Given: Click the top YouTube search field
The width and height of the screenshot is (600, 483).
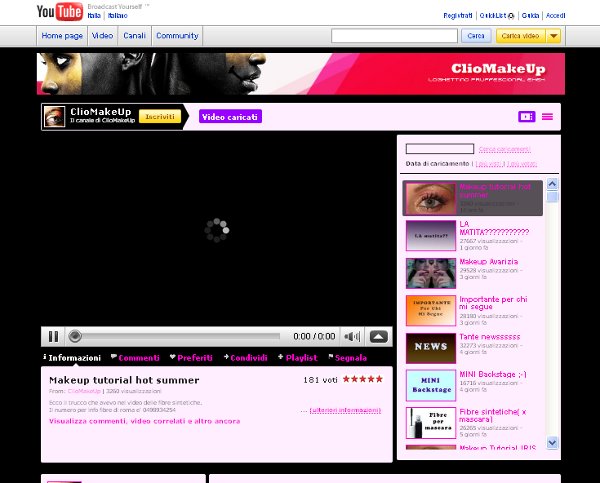Looking at the screenshot, I should (394, 35).
